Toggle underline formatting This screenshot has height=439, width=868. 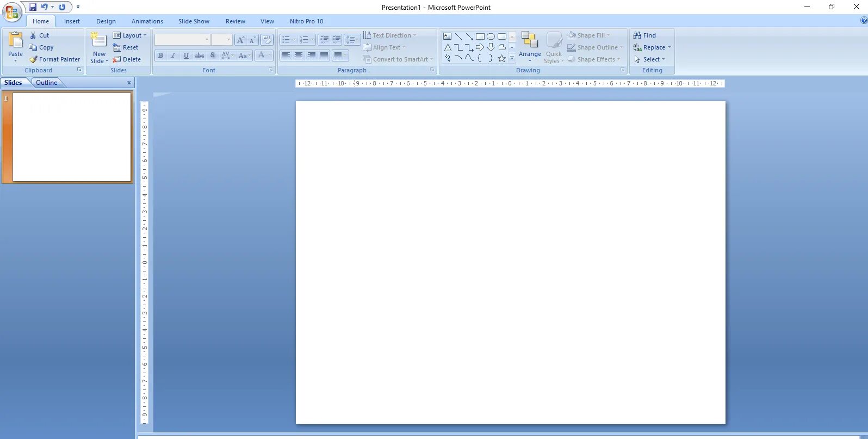click(x=186, y=55)
